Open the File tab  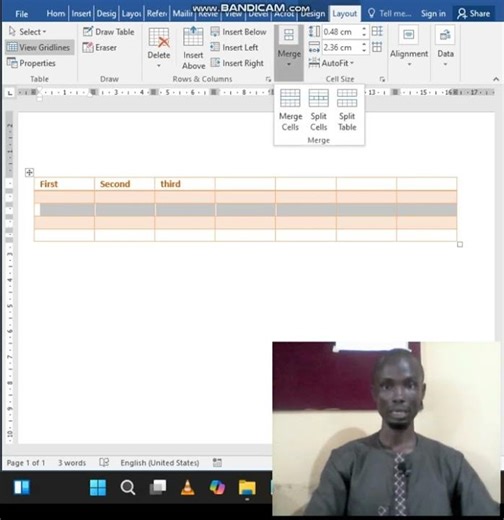click(x=21, y=14)
